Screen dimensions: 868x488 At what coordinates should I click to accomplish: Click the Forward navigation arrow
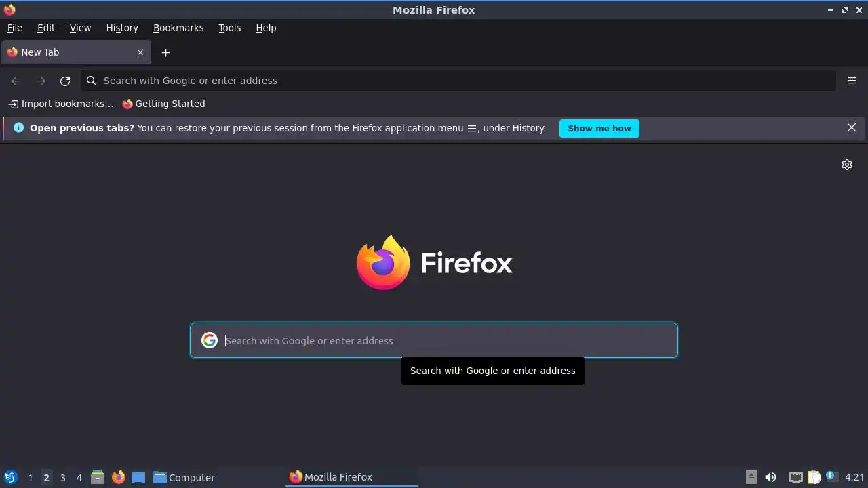click(x=41, y=81)
